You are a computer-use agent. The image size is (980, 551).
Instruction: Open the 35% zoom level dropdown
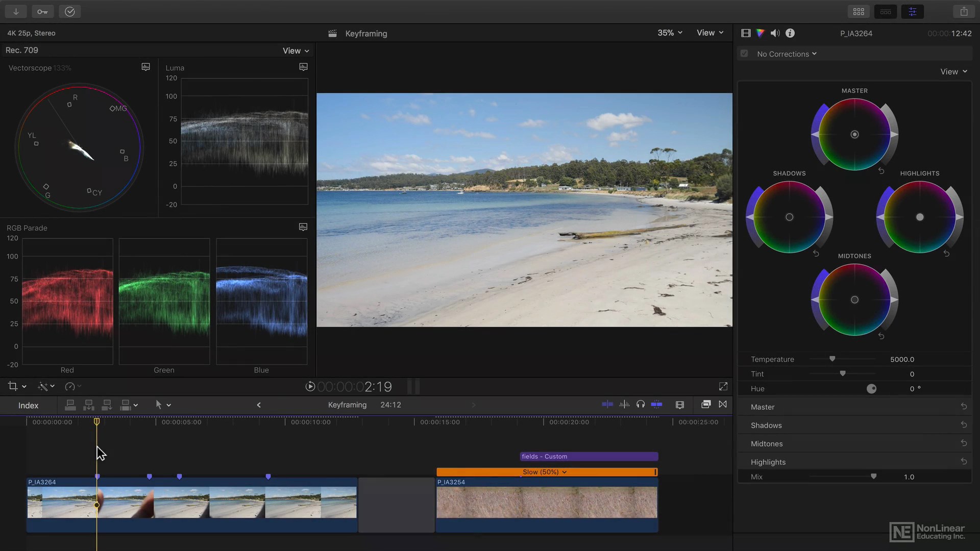click(670, 33)
